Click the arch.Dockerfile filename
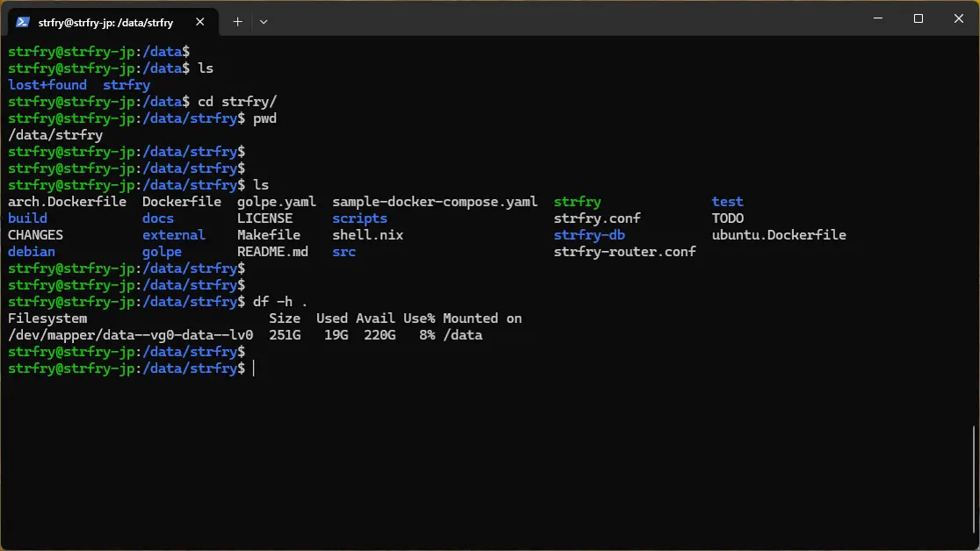980x551 pixels. coord(67,202)
